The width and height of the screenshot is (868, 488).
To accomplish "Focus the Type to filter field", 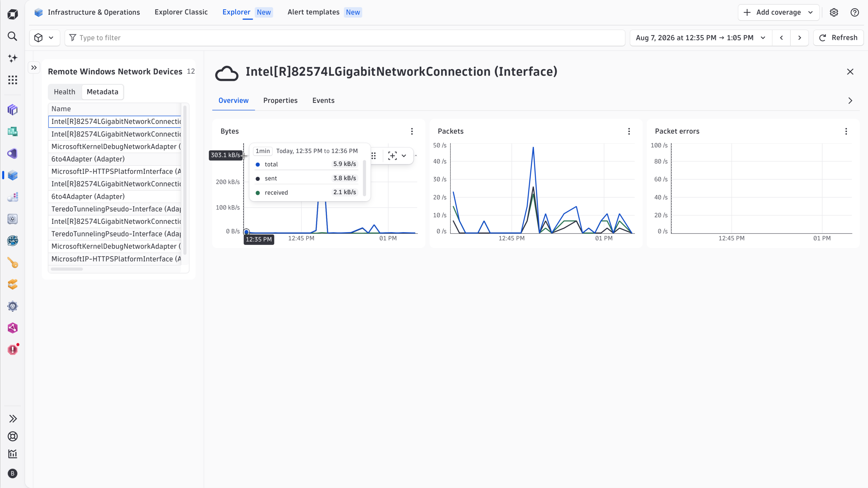I will 345,38.
